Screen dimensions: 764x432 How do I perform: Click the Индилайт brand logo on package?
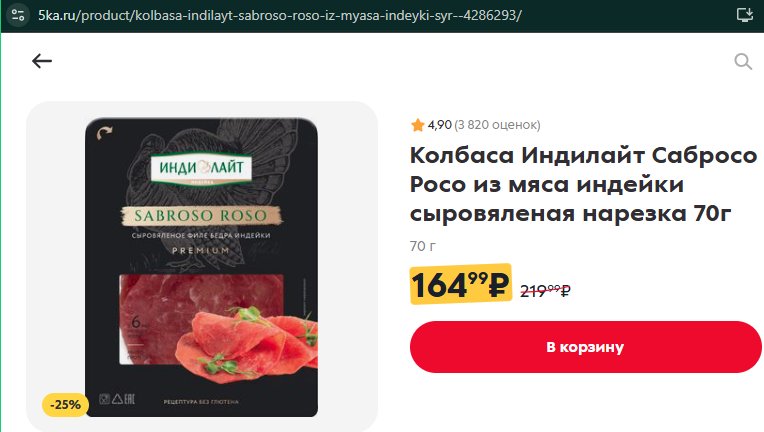click(201, 169)
